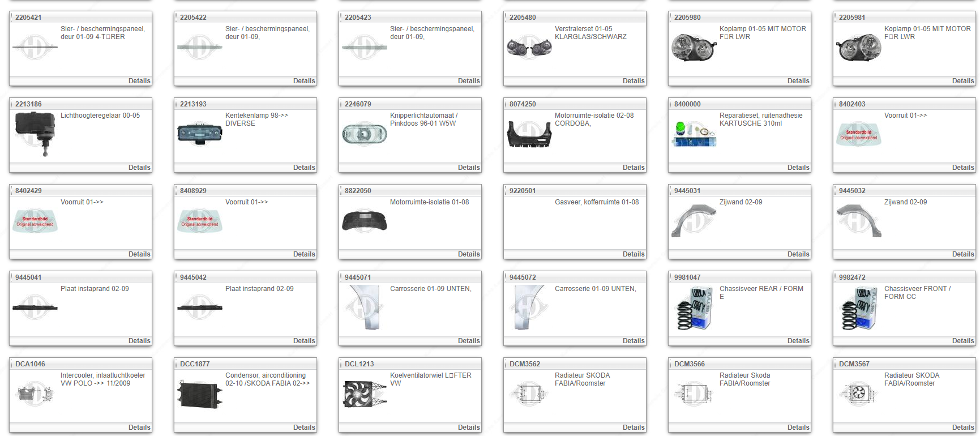This screenshot has width=980, height=436.
Task: Click the Plaat instaprand image 9445042
Action: (199, 307)
